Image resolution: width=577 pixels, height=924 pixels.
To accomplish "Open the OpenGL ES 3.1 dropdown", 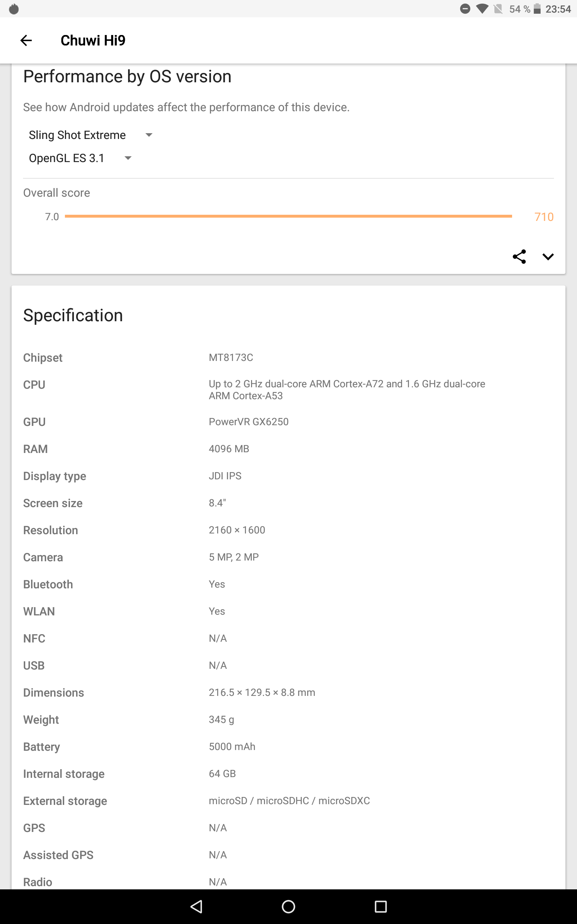I will (x=80, y=158).
